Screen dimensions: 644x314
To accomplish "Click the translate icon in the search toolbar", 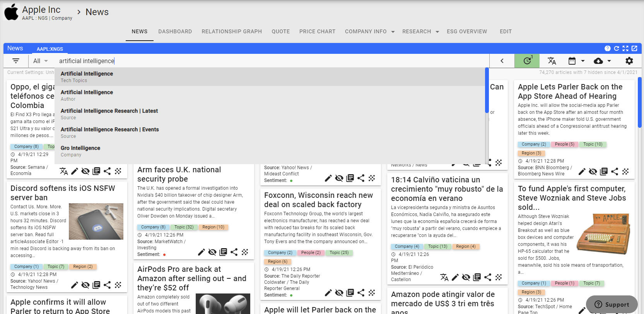I will (552, 61).
